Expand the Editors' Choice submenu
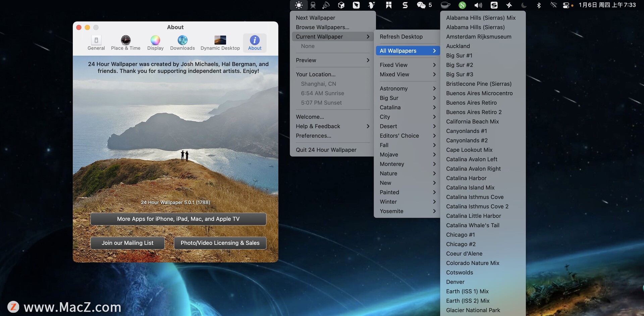 coord(408,136)
